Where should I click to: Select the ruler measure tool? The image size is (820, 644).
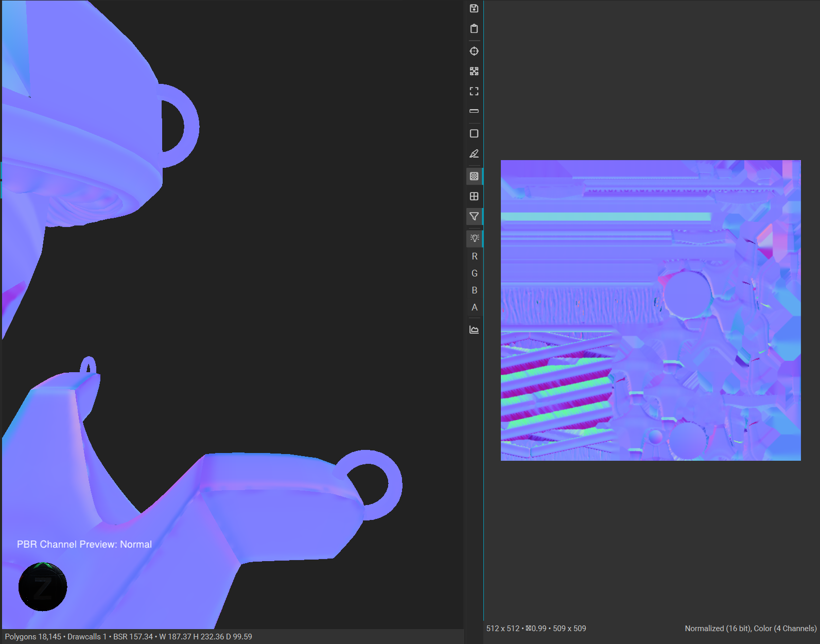[474, 111]
